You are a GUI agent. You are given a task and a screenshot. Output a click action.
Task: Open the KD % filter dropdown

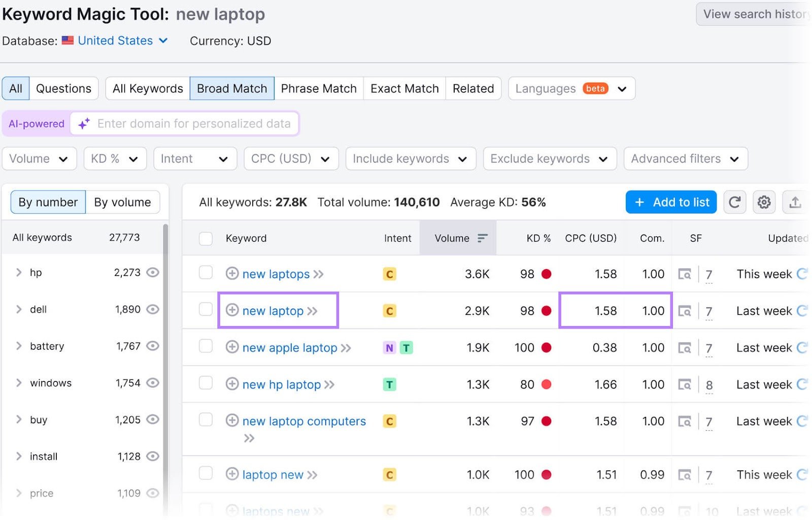click(x=115, y=158)
